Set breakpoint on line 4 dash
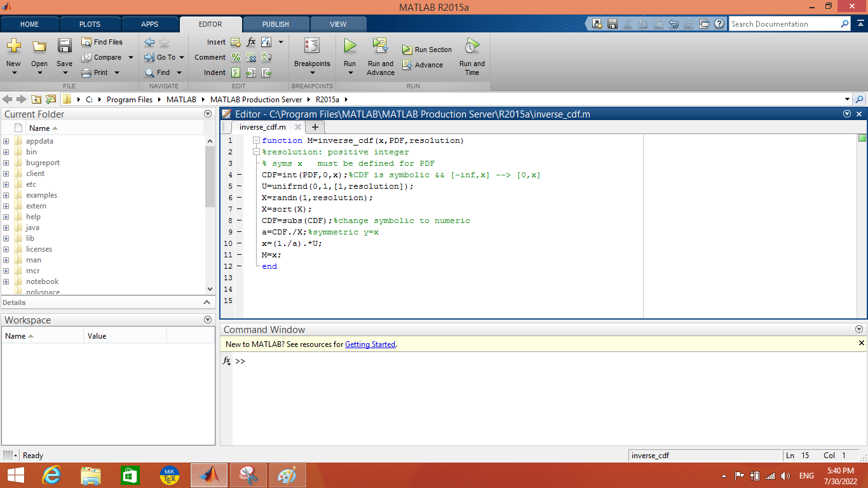The height and width of the screenshot is (488, 868). coord(239,175)
